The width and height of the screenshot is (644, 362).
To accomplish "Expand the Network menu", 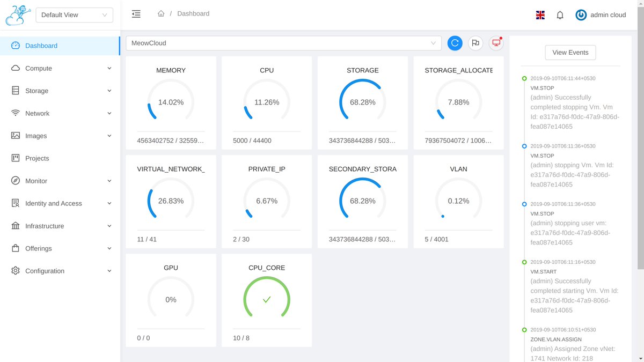I will point(60,113).
